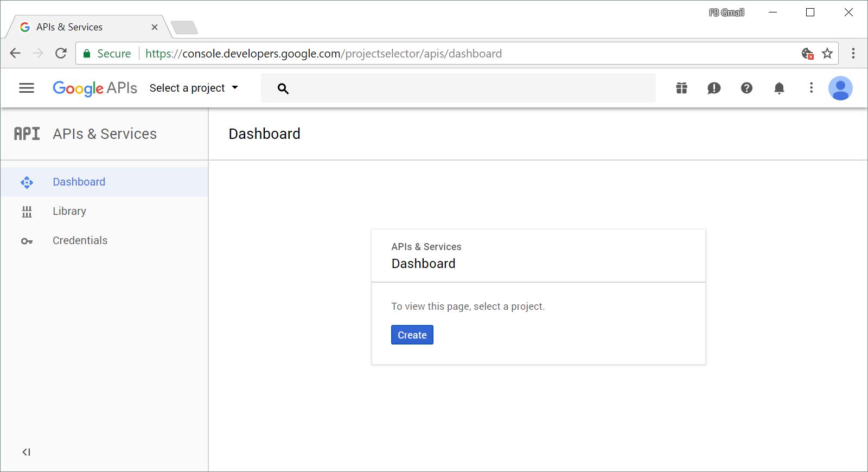Focus the console search field
This screenshot has height=472, width=868.
click(x=458, y=88)
